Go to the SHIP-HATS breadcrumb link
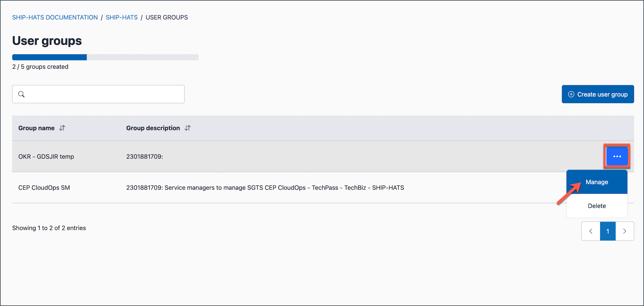 tap(122, 18)
